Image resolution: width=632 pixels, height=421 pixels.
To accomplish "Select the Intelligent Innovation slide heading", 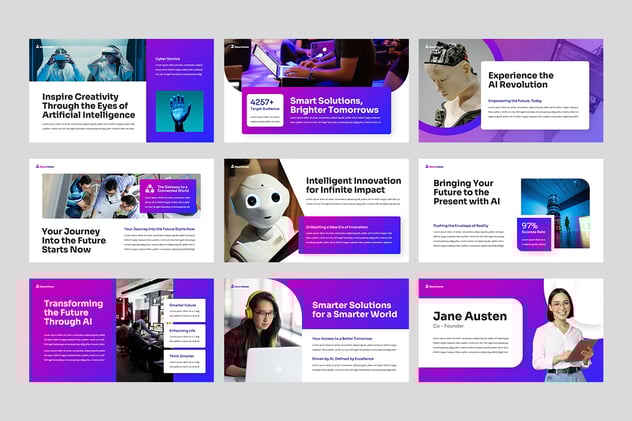I will (353, 186).
